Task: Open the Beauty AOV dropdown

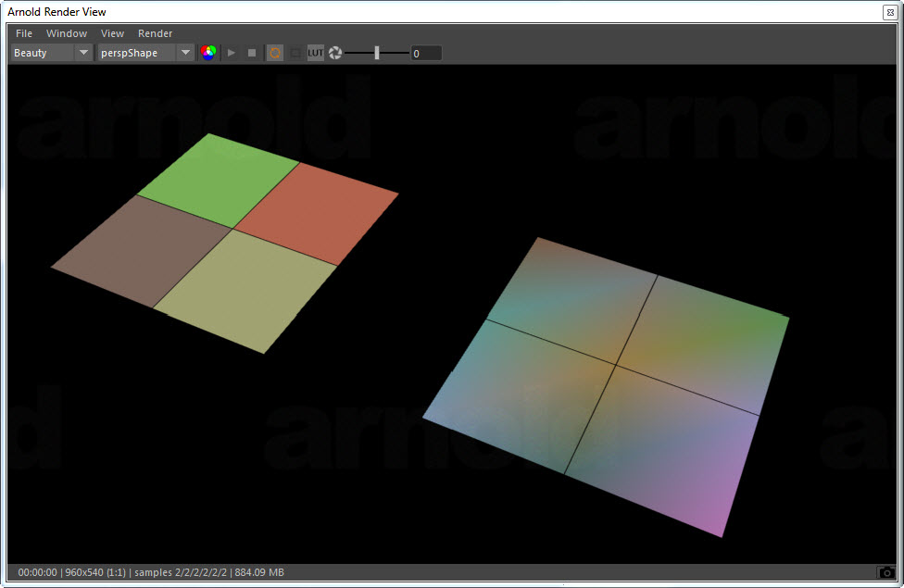Action: [x=42, y=53]
